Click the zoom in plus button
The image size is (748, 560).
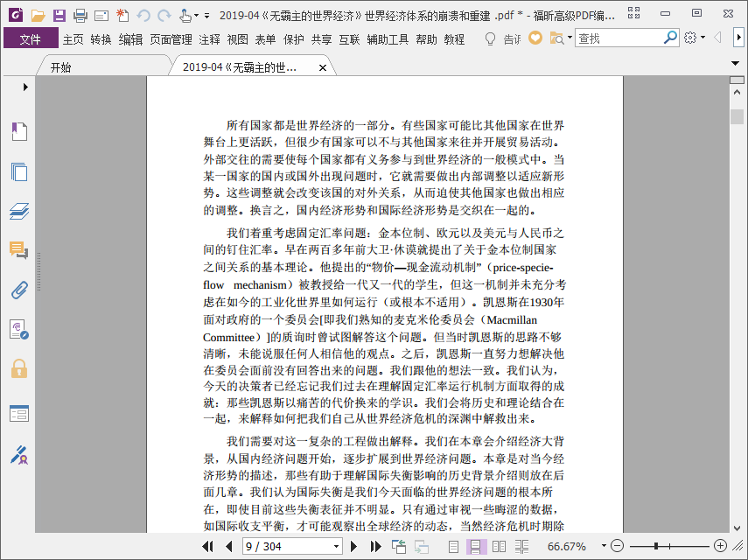(720, 546)
